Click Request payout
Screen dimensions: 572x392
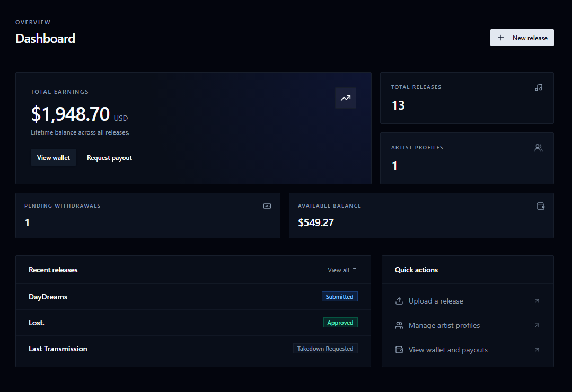(109, 157)
